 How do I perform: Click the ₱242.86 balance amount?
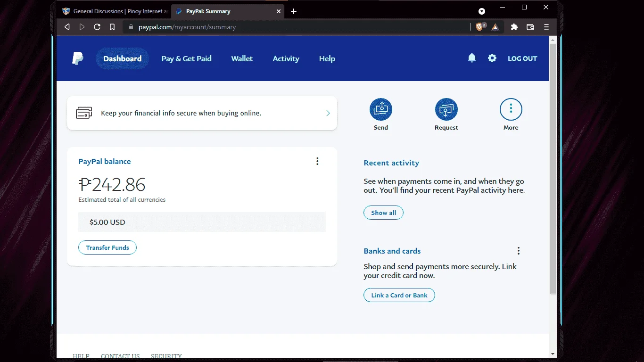(112, 184)
